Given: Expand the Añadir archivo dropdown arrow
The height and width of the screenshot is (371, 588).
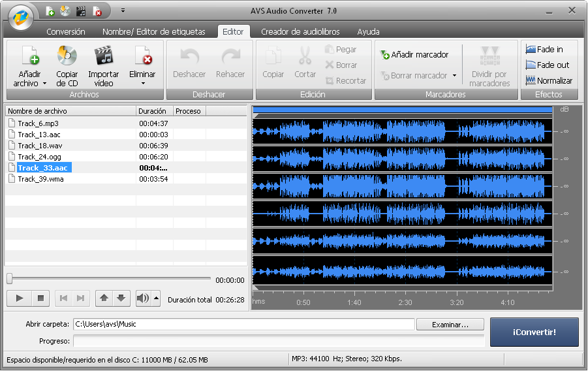Looking at the screenshot, I should pos(44,84).
